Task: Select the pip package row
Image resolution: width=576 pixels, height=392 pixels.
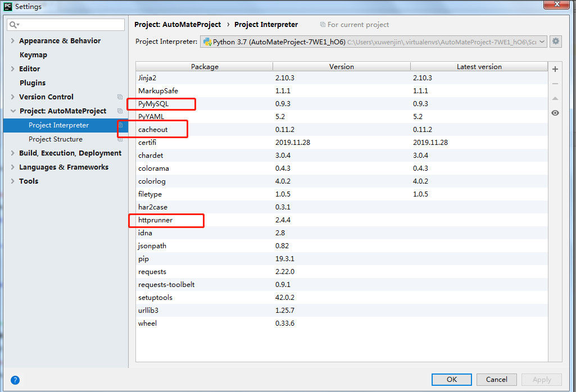Action: pos(342,259)
